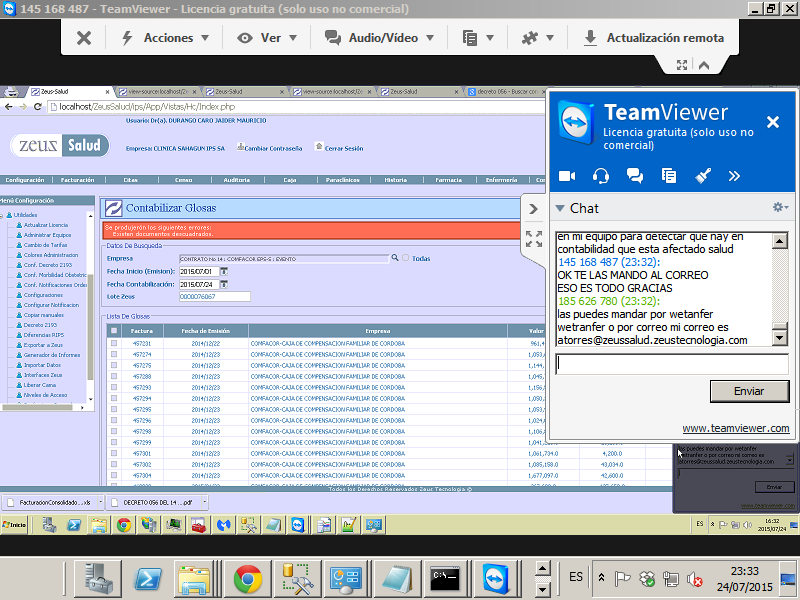This screenshot has width=800, height=600.
Task: Open the DECRETO 056 pdf download
Action: point(155,503)
